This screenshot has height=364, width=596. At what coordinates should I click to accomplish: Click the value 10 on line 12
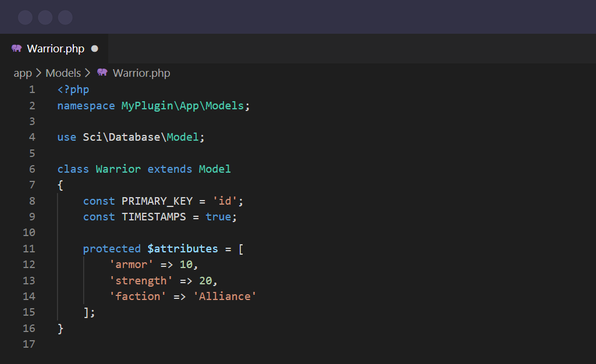[x=186, y=265]
